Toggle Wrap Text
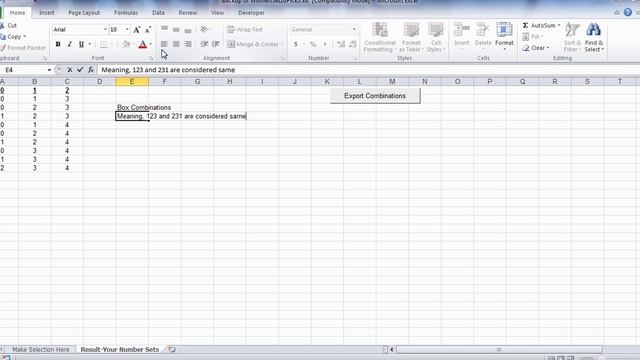 pos(244,29)
